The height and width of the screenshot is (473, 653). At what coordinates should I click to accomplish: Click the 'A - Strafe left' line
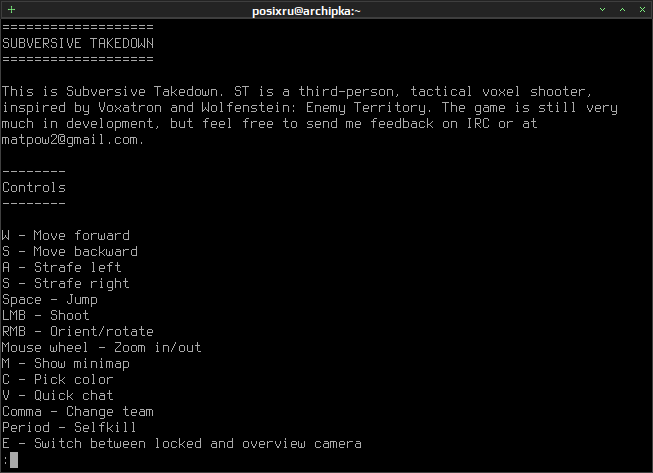pyautogui.click(x=62, y=267)
